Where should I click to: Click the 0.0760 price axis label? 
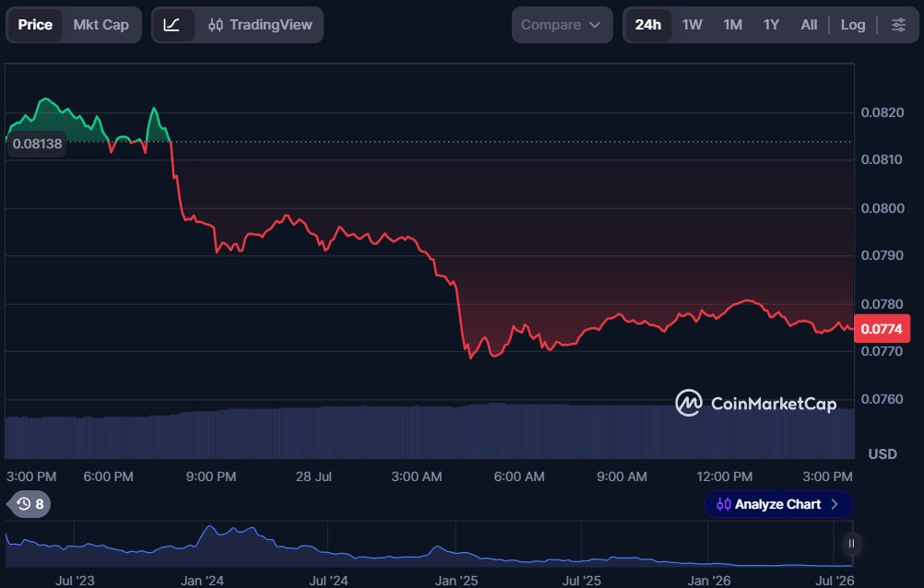(x=882, y=399)
